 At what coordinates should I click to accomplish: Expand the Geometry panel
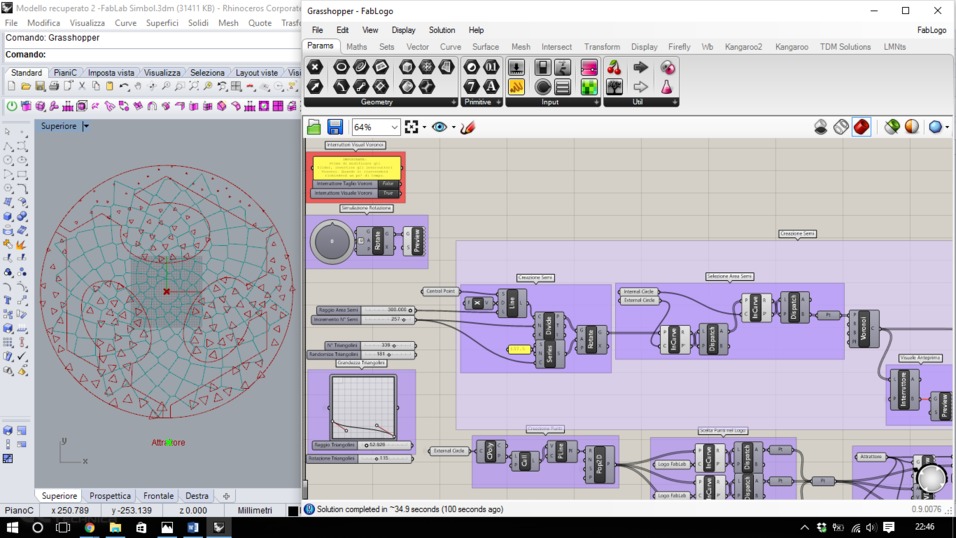pyautogui.click(x=454, y=102)
